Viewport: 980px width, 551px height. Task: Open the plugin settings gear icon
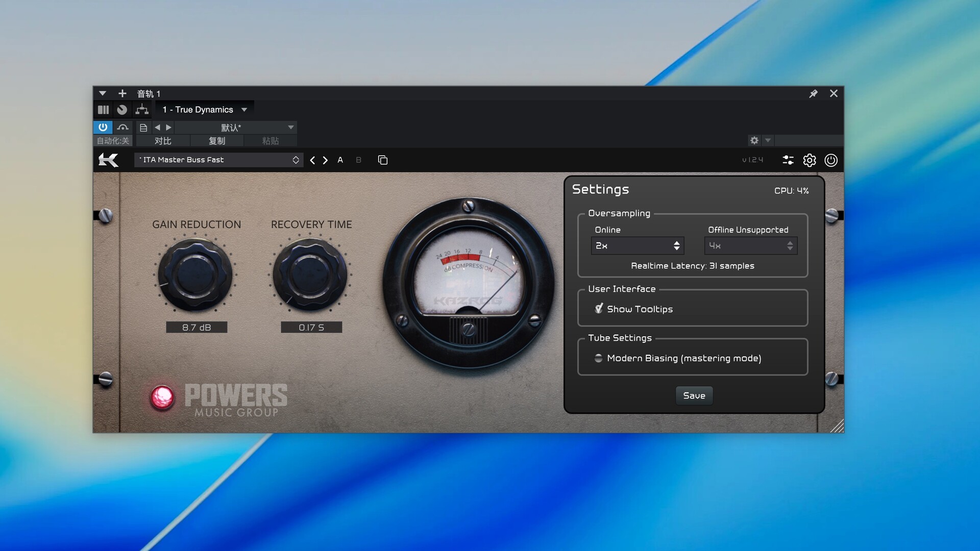click(x=810, y=160)
